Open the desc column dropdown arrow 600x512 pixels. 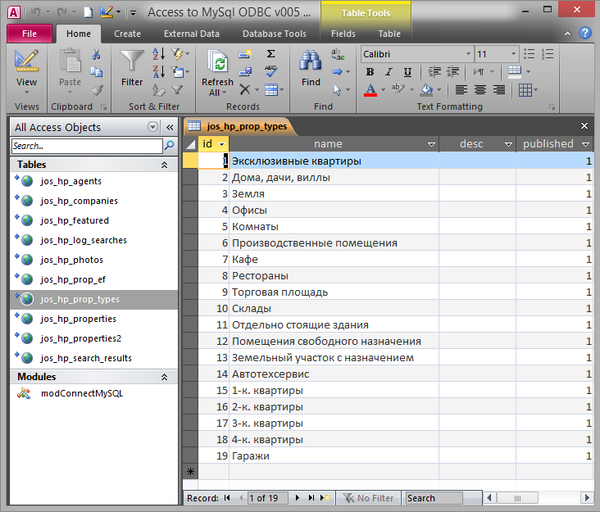click(x=508, y=144)
